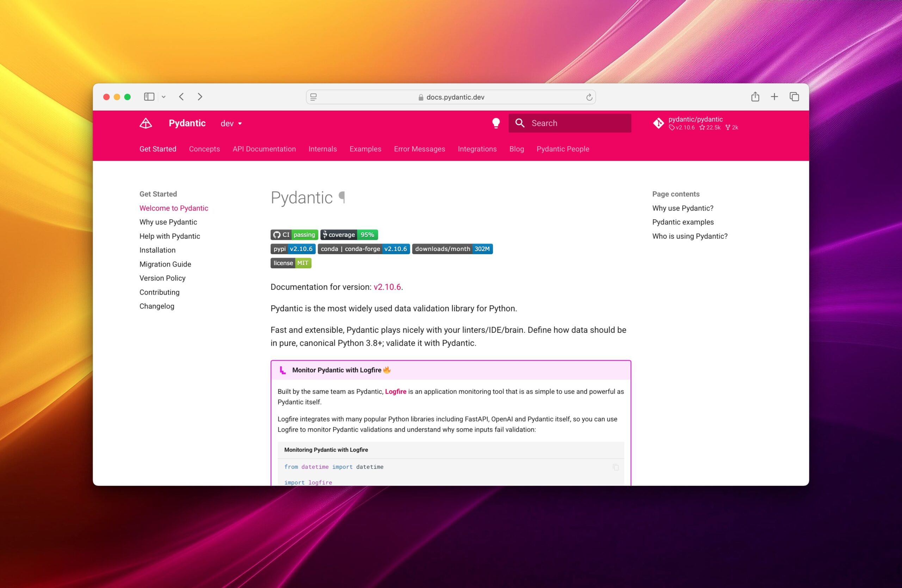The width and height of the screenshot is (902, 588).
Task: Copy the Logfire code snippet
Action: click(x=616, y=467)
